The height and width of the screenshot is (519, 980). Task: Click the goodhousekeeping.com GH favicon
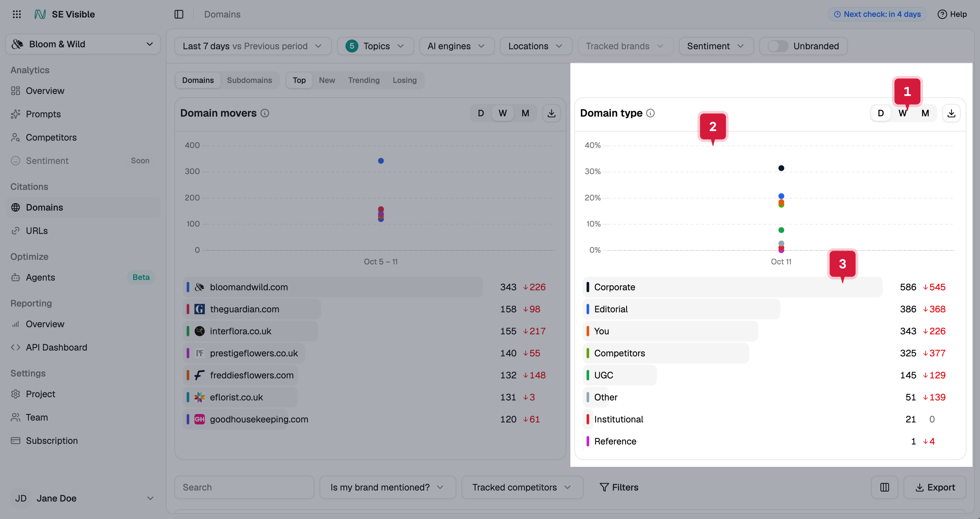point(199,420)
